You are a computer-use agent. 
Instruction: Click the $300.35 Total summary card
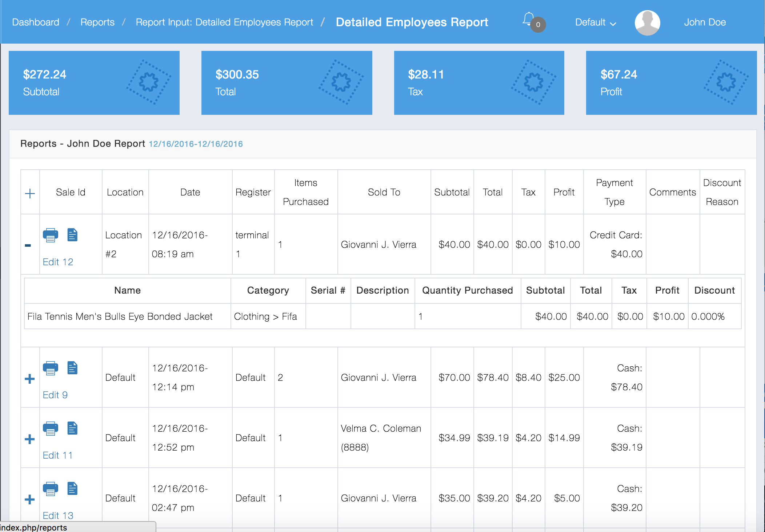(x=287, y=83)
